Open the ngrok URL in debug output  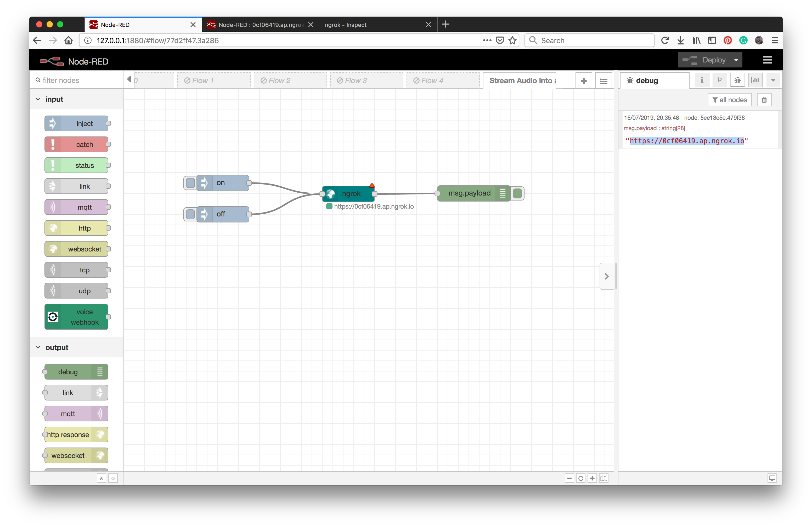click(x=687, y=141)
